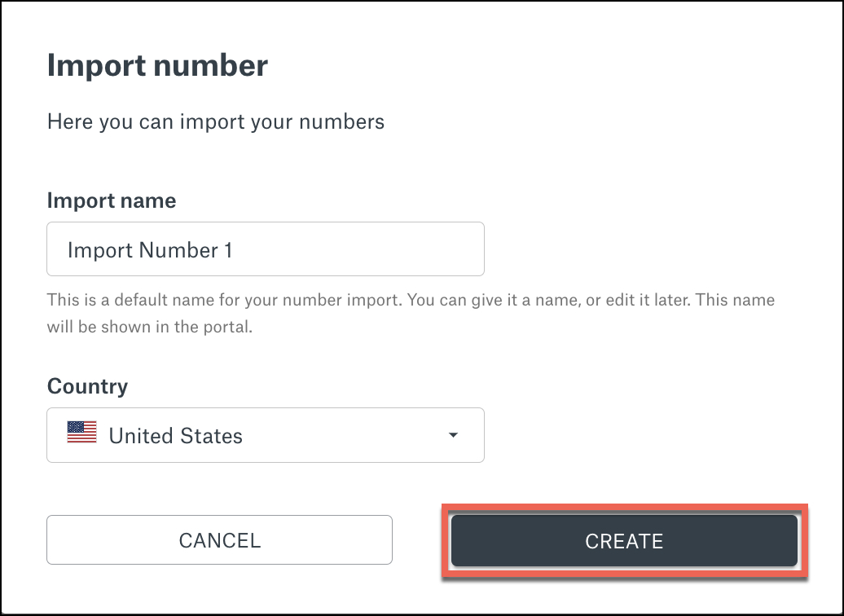Click the United States flag icon
Screen dimensions: 844x616
point(83,435)
